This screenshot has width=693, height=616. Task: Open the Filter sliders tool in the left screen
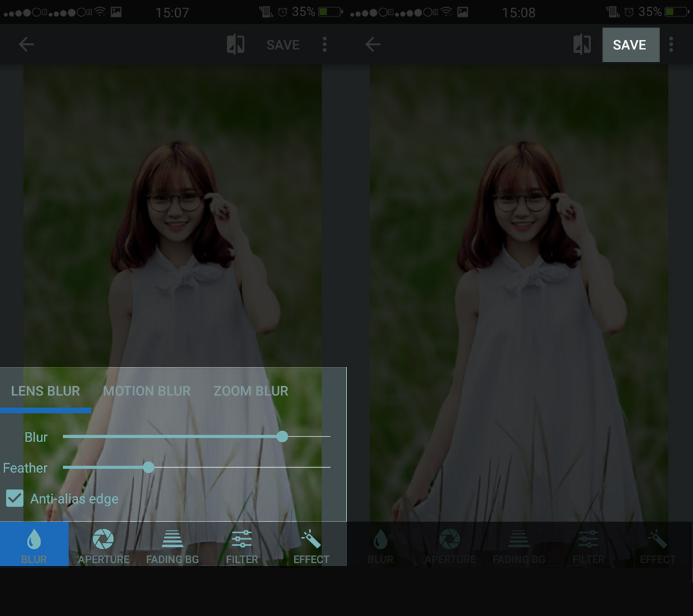pyautogui.click(x=242, y=544)
